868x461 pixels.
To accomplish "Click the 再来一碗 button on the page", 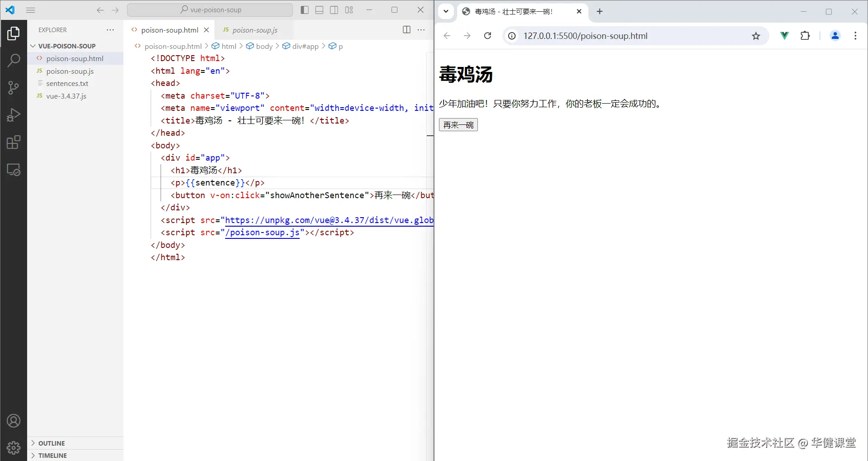I will [x=458, y=125].
